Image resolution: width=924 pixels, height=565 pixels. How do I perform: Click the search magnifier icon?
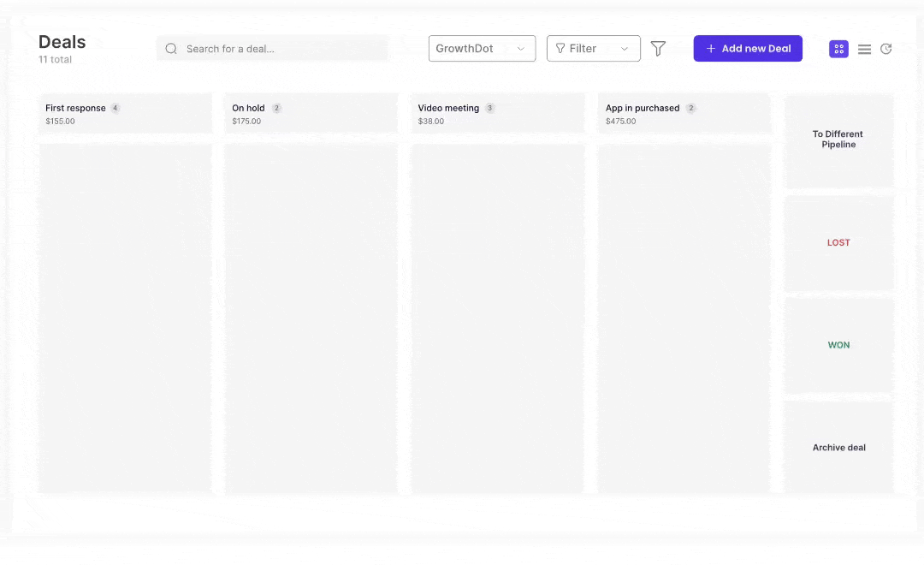[x=171, y=49]
